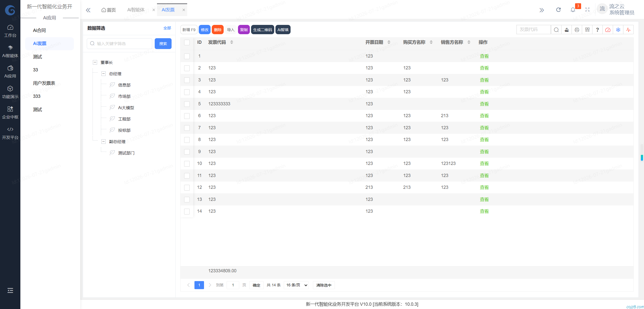Click the question mark help icon

point(597,30)
